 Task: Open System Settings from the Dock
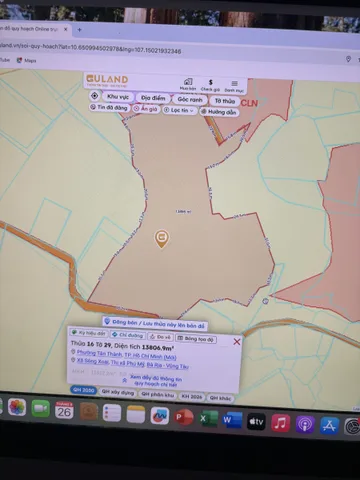pyautogui.click(x=352, y=427)
